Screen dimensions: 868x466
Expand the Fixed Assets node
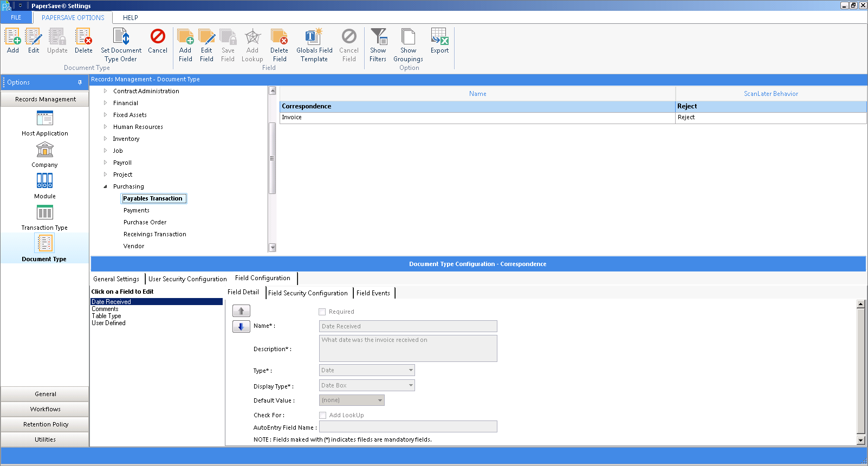[105, 115]
